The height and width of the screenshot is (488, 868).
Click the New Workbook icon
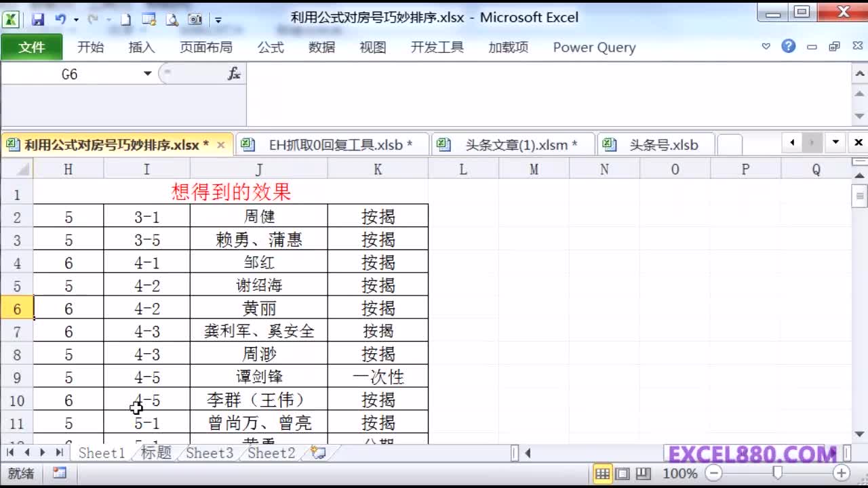[126, 20]
